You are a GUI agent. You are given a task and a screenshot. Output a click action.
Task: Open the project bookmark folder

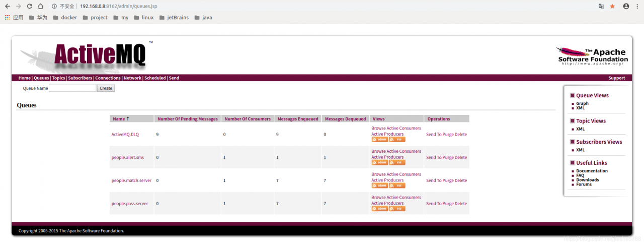95,17
